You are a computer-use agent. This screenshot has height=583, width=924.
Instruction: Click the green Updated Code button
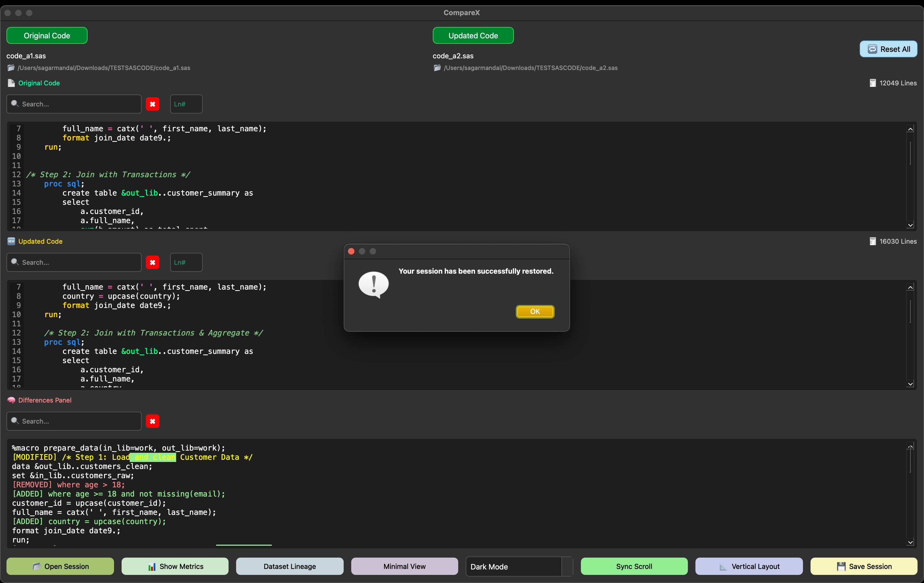point(473,36)
